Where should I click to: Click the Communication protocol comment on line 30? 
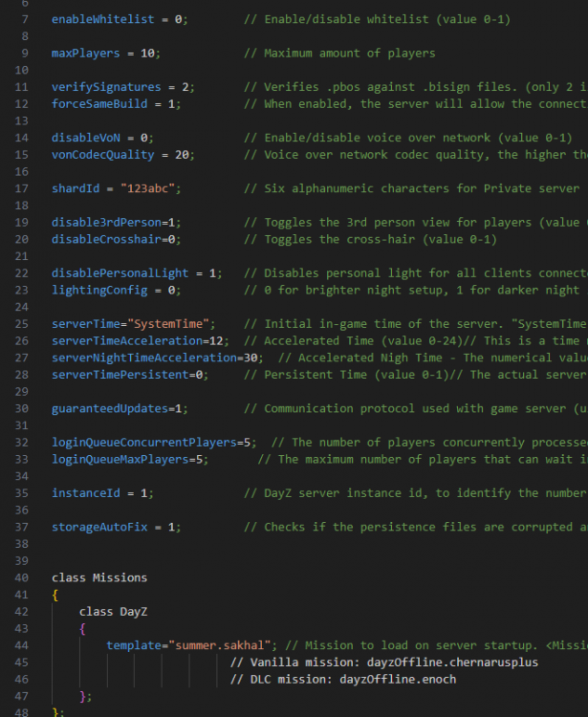[416, 408]
